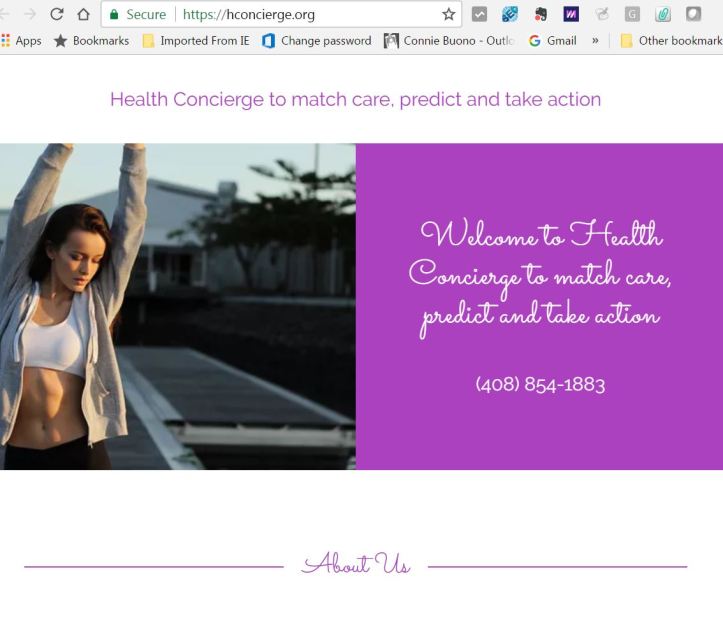The height and width of the screenshot is (623, 723).
Task: Click the faded bird extension icon
Action: (x=602, y=14)
